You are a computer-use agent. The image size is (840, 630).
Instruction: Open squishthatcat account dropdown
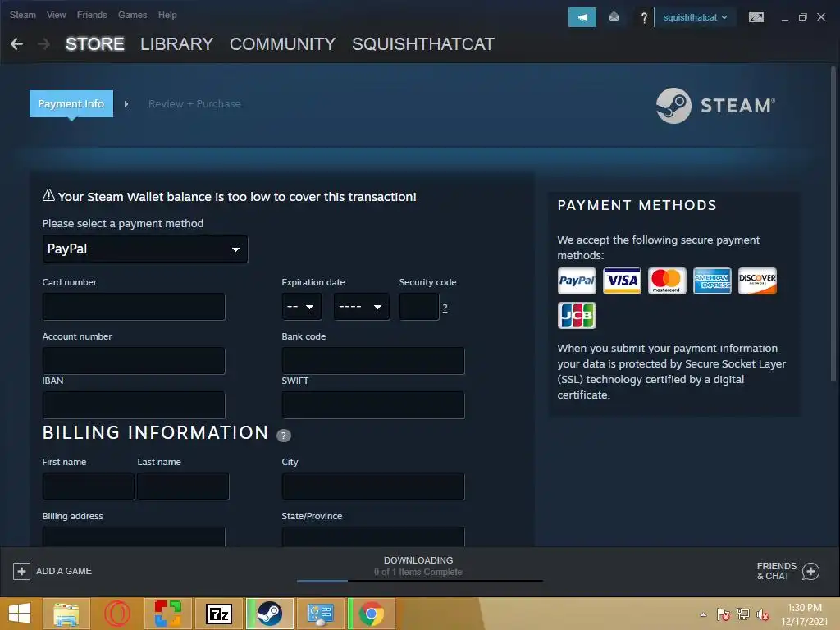click(x=695, y=17)
